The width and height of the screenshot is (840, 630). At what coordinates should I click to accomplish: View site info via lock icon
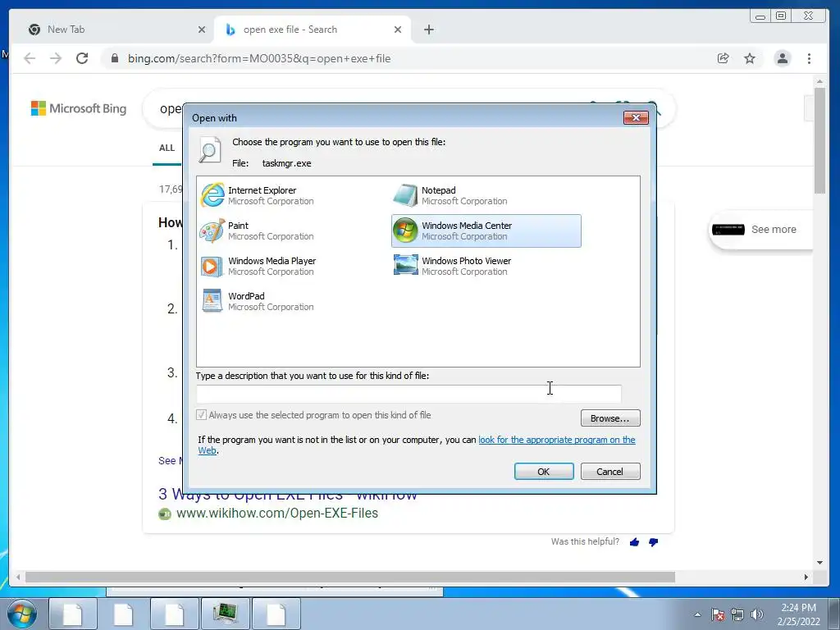[x=114, y=58]
